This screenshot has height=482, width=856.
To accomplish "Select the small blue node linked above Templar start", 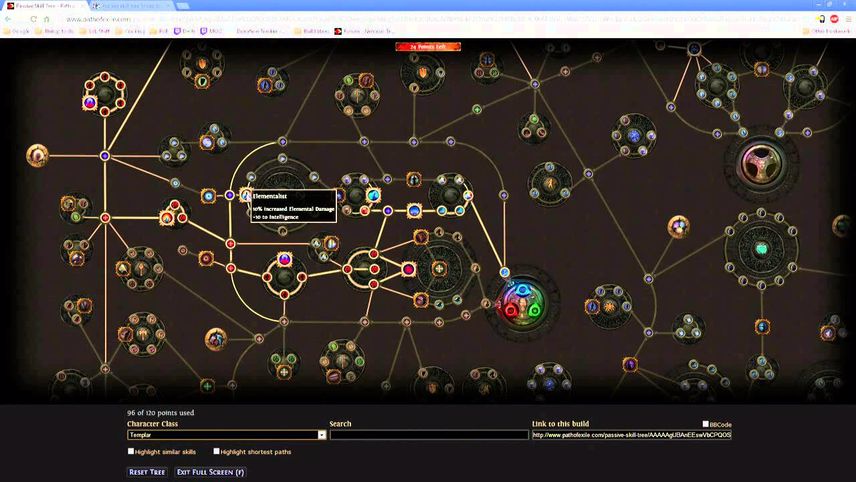I will click(504, 272).
